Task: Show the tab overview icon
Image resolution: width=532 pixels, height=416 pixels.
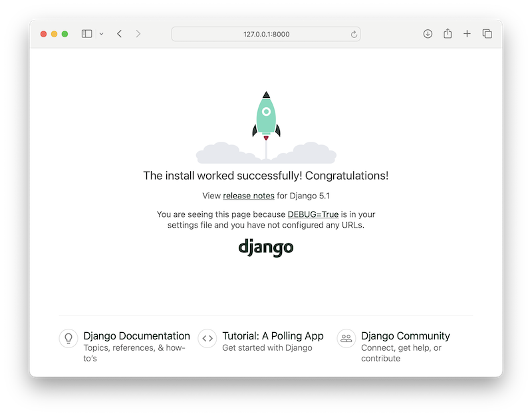Action: coord(487,34)
